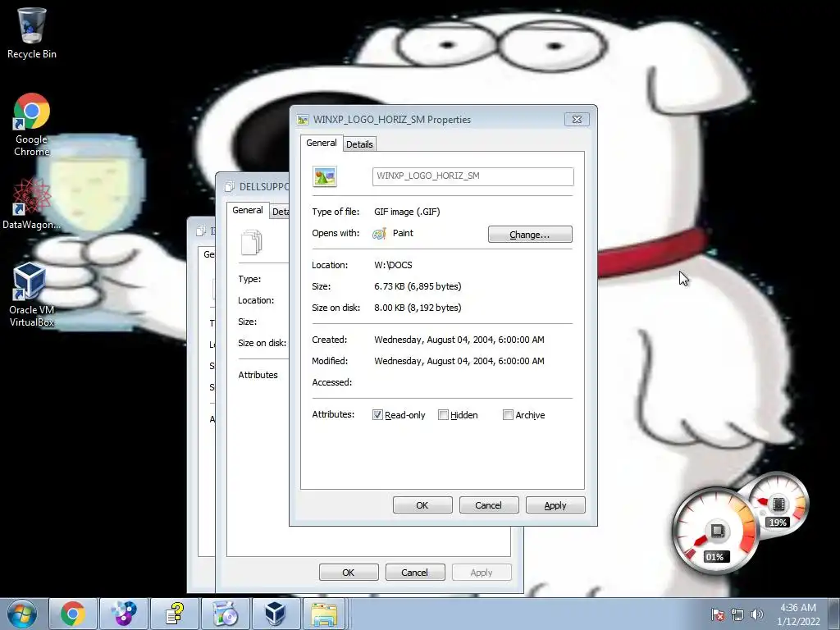
Task: Open Chrome from the taskbar
Action: tap(73, 614)
